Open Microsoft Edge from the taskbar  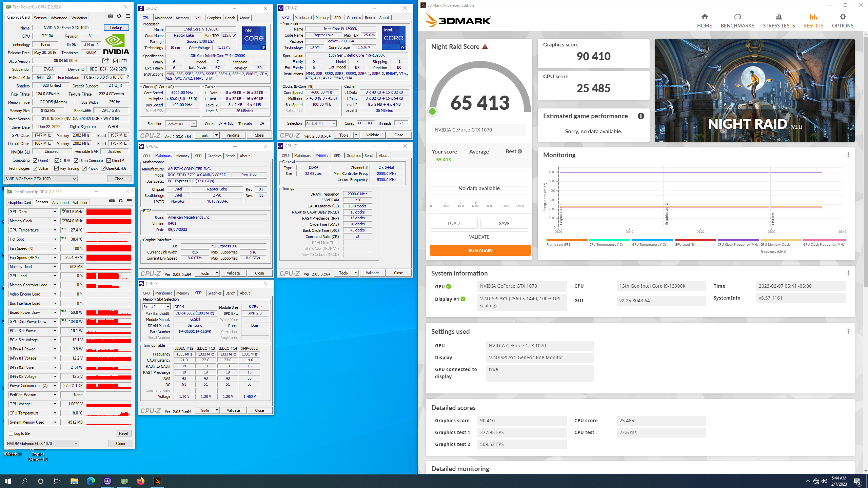pos(91,481)
